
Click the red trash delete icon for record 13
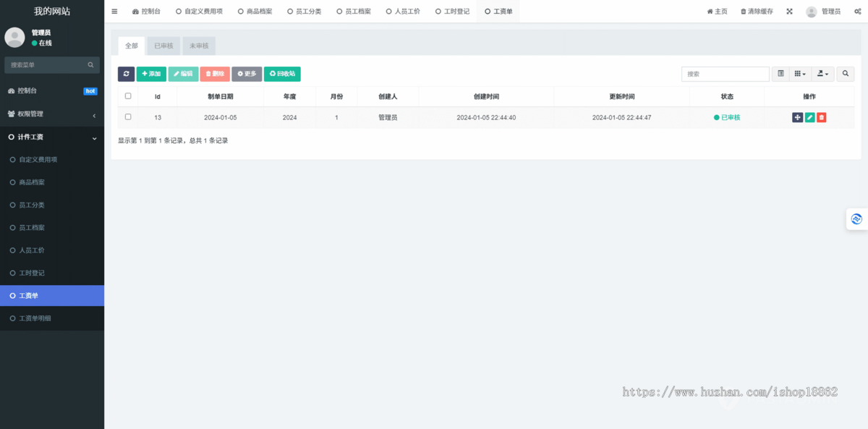pos(822,116)
